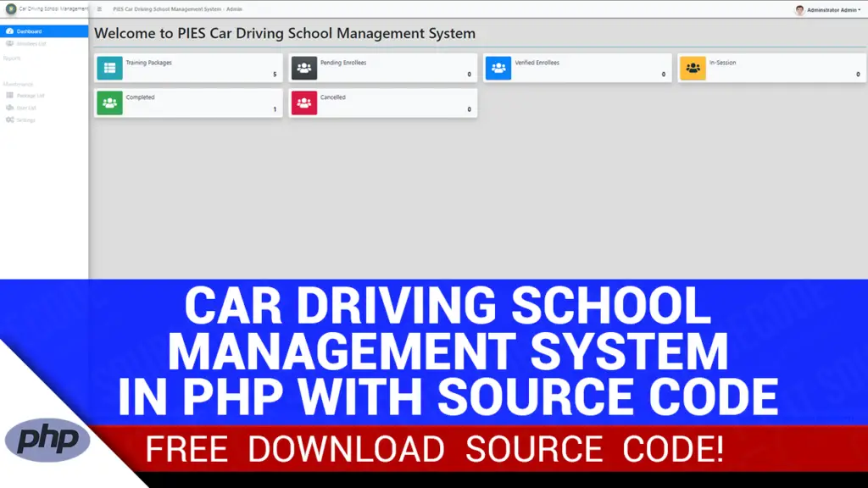Click the Enrollees List link
The height and width of the screenshot is (488, 868).
(x=31, y=43)
